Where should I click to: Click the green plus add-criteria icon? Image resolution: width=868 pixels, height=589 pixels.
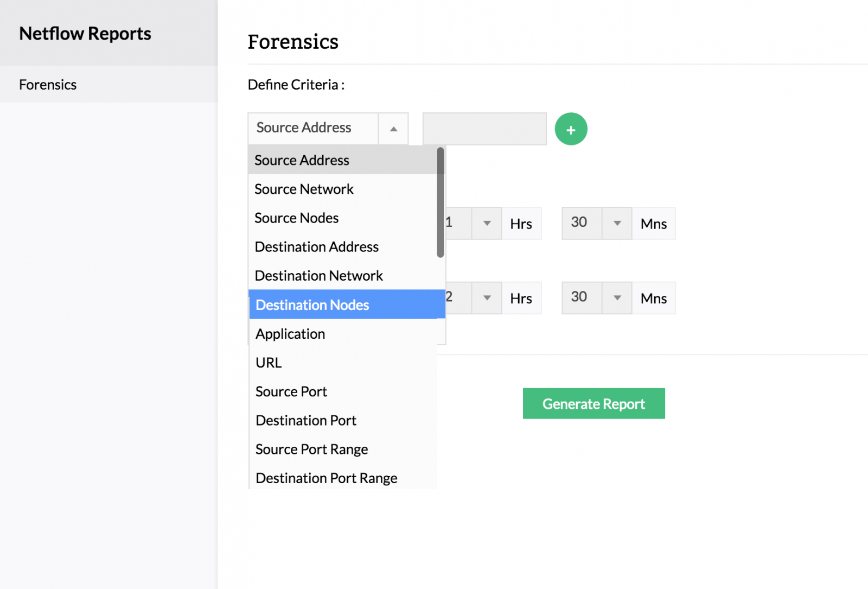click(571, 129)
